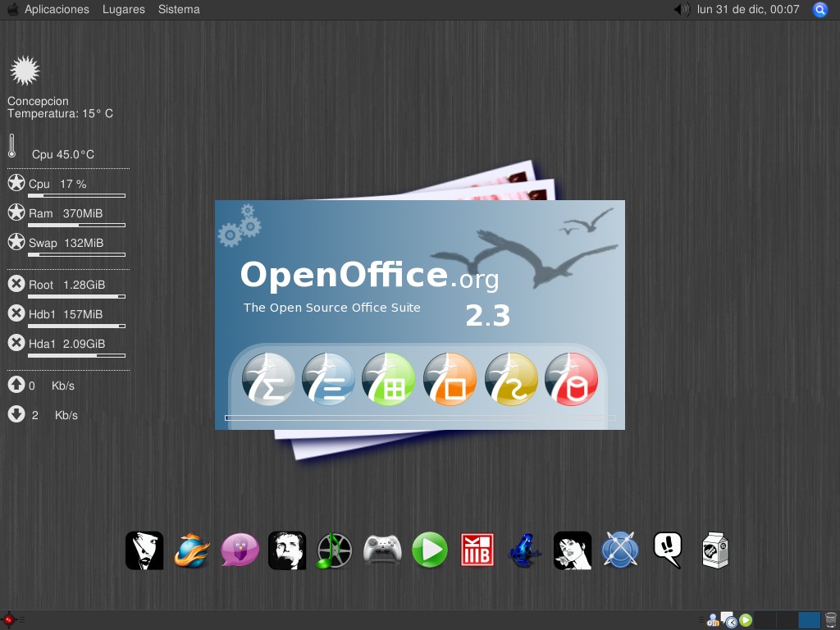Viewport: 840px width, 630px height.
Task: Click the speech bubble with clock tray icon
Action: [729, 620]
